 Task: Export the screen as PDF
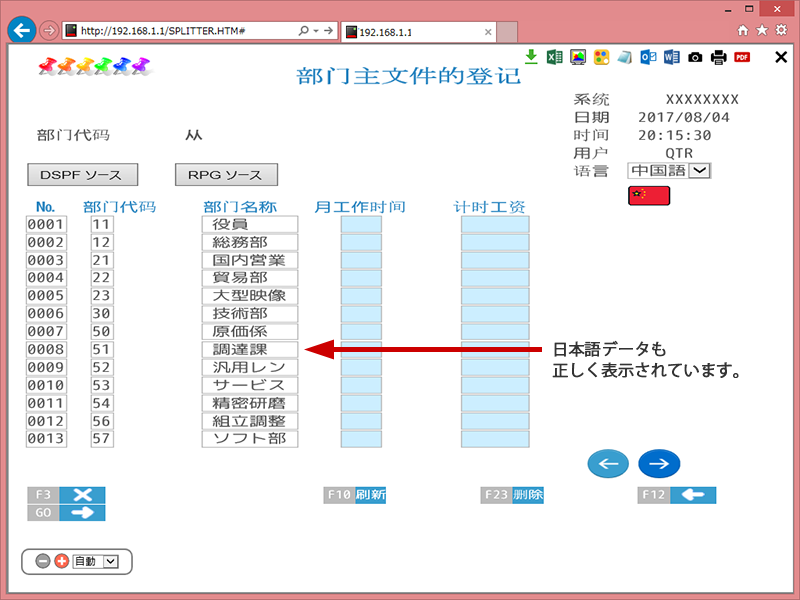click(x=742, y=57)
